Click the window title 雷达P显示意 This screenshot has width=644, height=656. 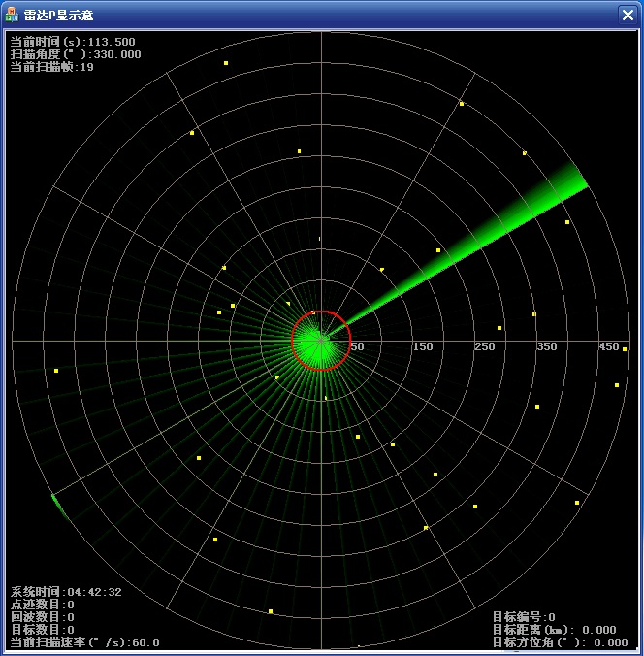click(x=58, y=16)
